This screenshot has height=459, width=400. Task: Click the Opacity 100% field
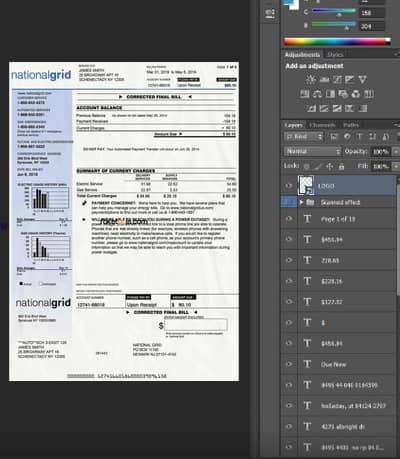[380, 151]
